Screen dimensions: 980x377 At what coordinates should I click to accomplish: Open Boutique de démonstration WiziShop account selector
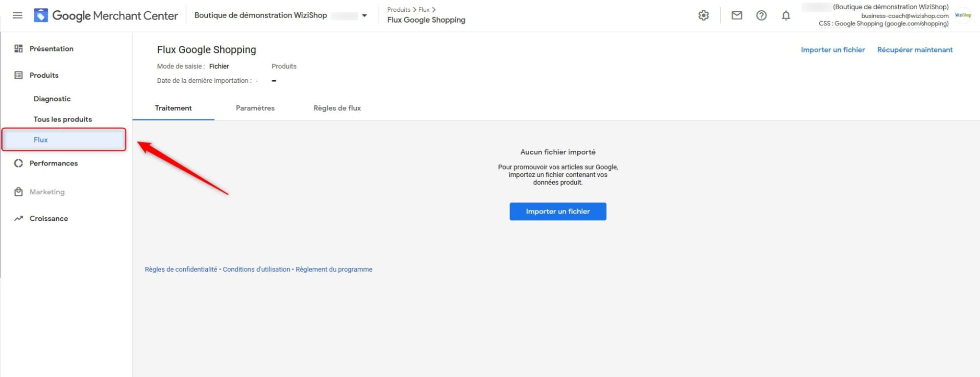280,15
